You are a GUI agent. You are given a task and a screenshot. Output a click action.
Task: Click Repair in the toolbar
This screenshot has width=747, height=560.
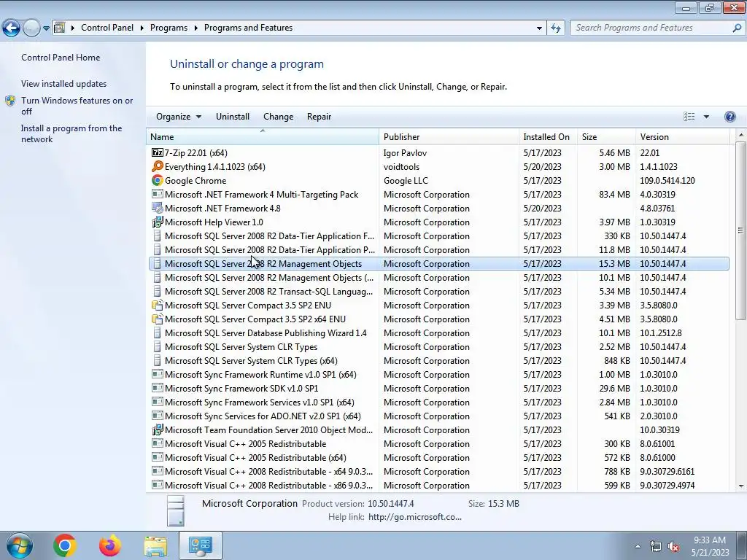click(319, 117)
